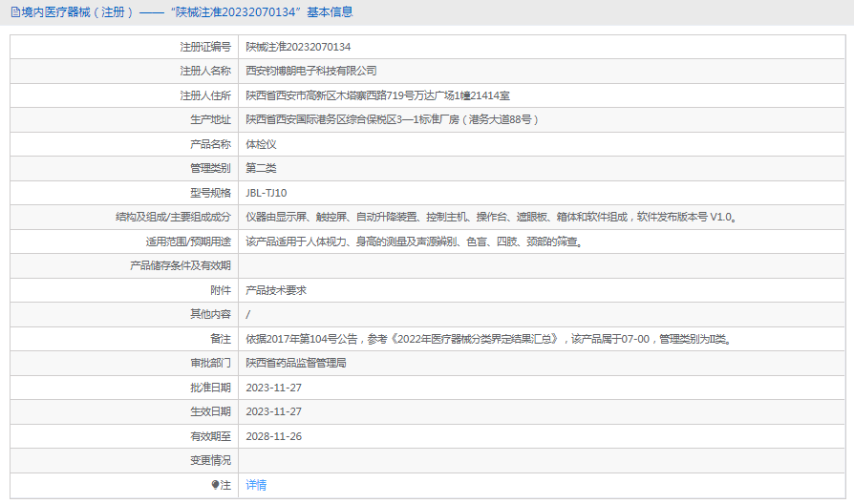The image size is (854, 504).
Task: Click the 生产地址 label
Action: [x=210, y=119]
